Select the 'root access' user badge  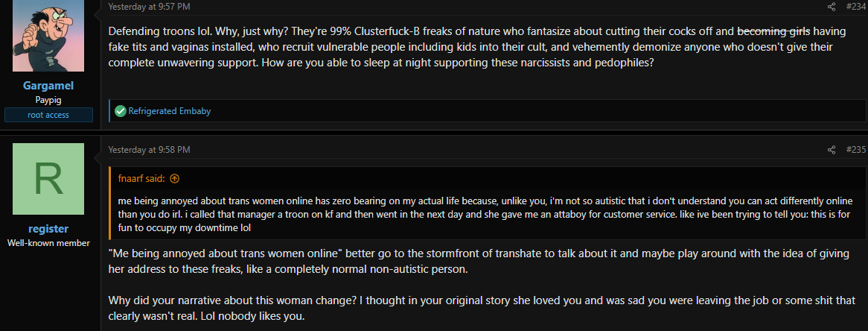(x=48, y=115)
